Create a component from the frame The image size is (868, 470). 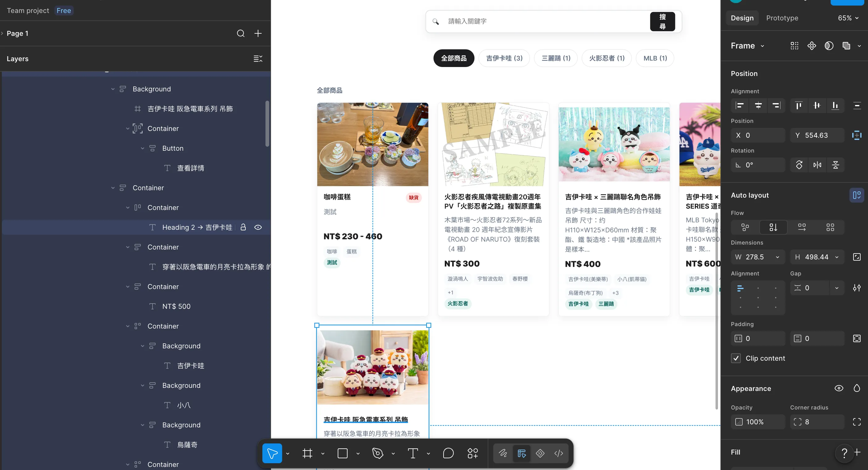click(x=812, y=45)
